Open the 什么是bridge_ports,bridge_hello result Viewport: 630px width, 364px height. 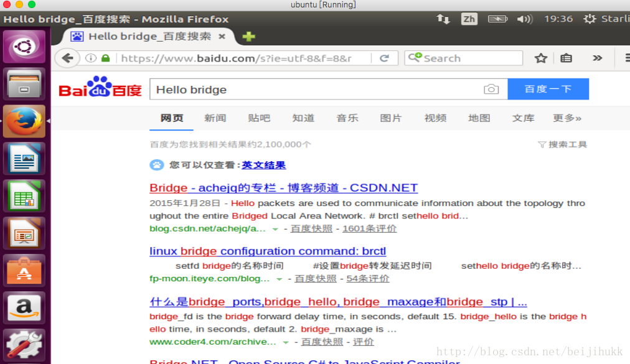(x=338, y=302)
